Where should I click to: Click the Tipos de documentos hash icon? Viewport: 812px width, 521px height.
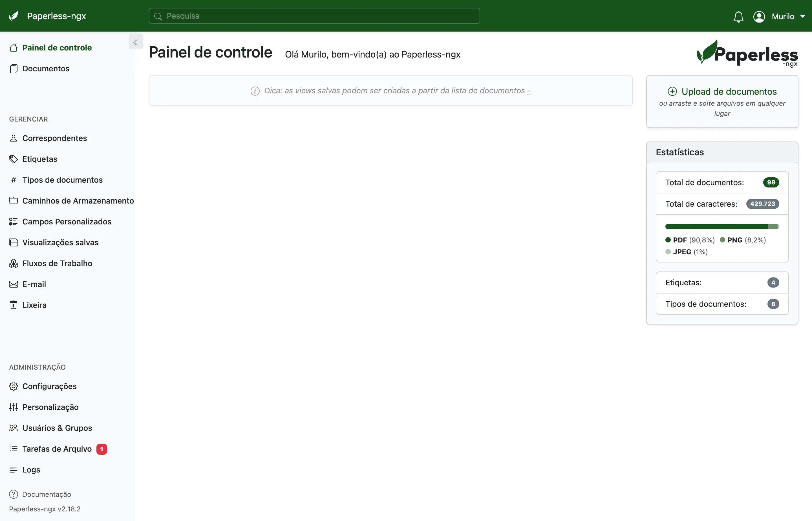pos(14,180)
